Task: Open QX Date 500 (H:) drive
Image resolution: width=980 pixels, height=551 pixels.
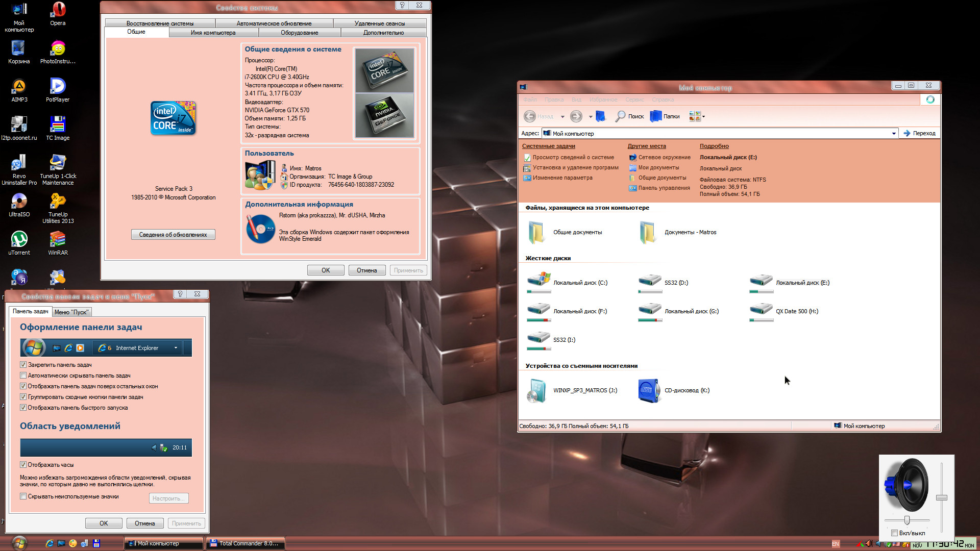Action: click(x=784, y=312)
